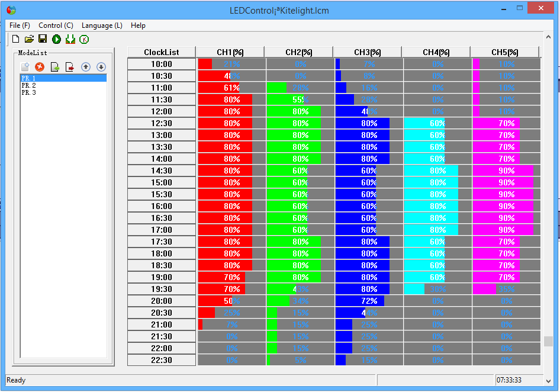The image size is (560, 392).
Task: Select the 10:00 clock row button
Action: point(162,64)
